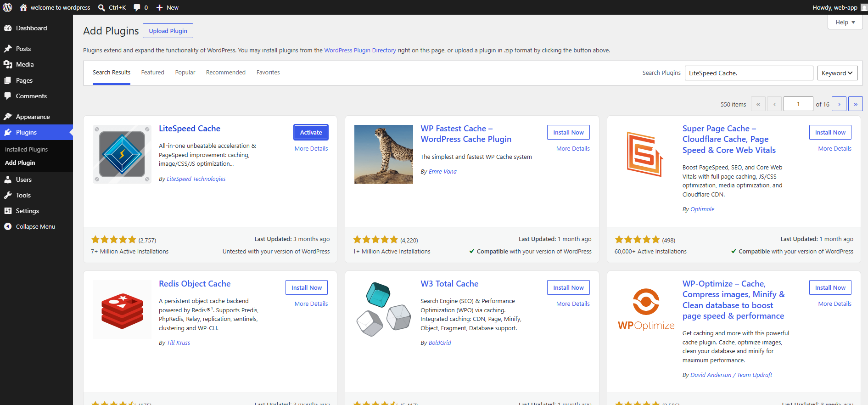Click the Howdy, web-app account text

[x=835, y=7]
